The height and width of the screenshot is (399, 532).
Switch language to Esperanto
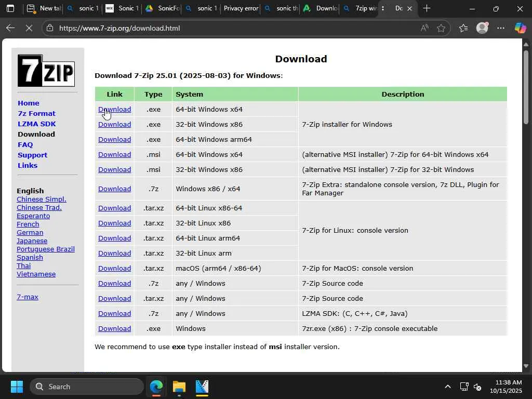tap(33, 216)
